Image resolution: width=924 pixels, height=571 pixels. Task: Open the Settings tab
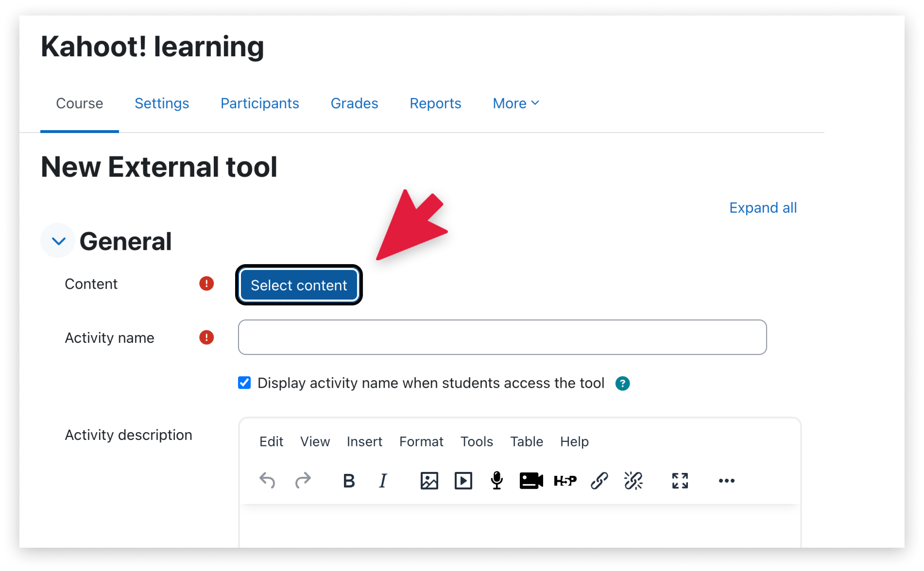click(x=162, y=103)
